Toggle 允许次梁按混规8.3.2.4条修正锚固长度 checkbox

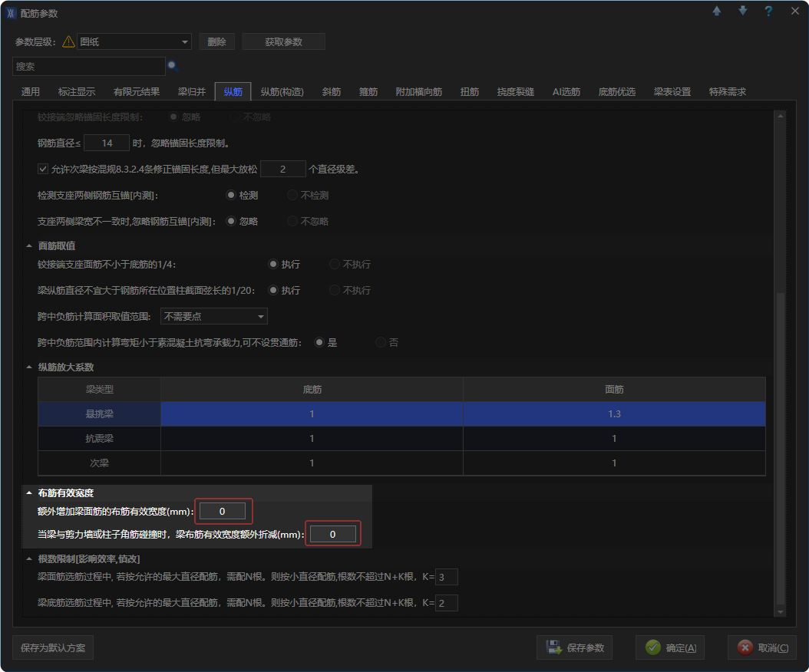click(x=43, y=169)
